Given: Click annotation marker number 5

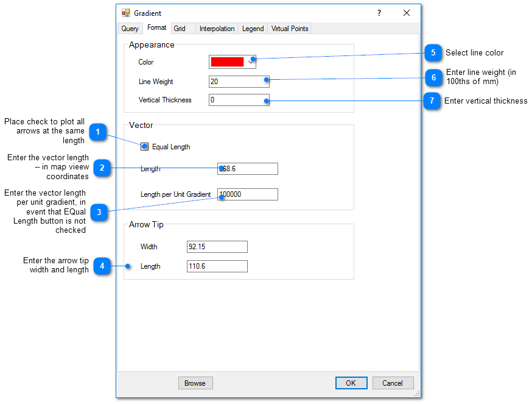Looking at the screenshot, I should [x=432, y=53].
